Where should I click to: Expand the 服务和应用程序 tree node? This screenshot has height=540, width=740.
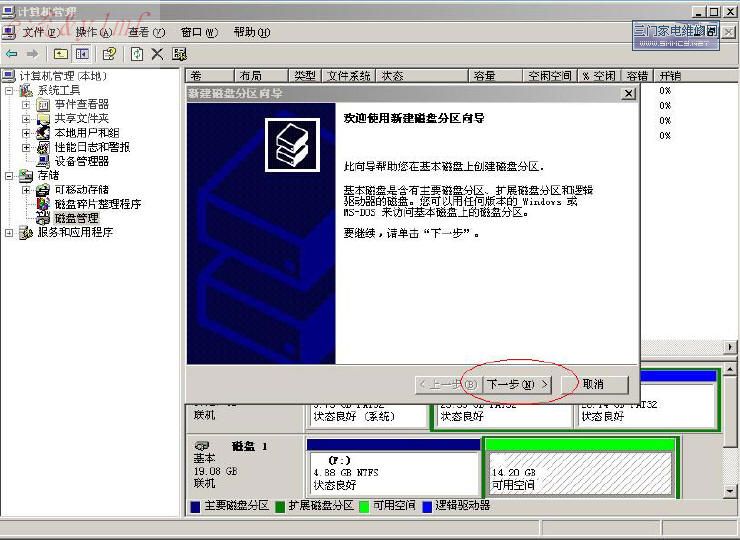point(10,233)
